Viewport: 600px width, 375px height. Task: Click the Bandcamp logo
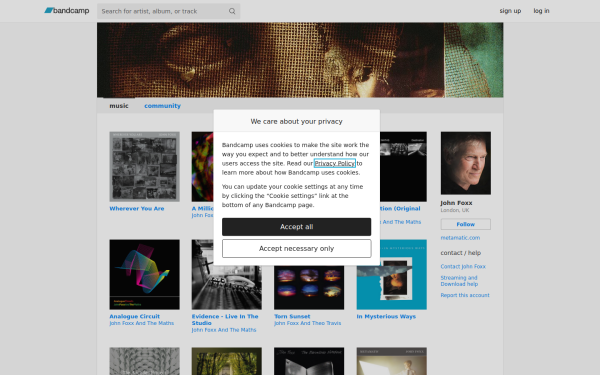pos(67,11)
